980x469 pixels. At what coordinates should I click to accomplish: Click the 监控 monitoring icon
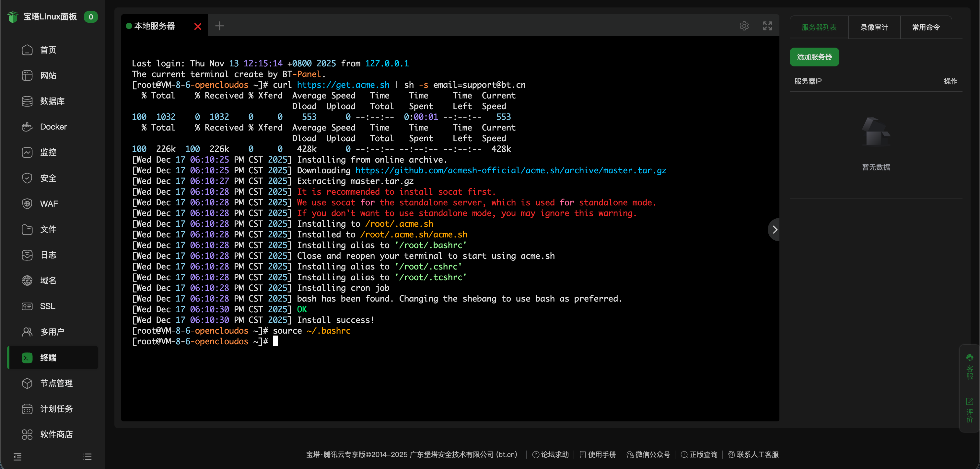[x=27, y=152]
